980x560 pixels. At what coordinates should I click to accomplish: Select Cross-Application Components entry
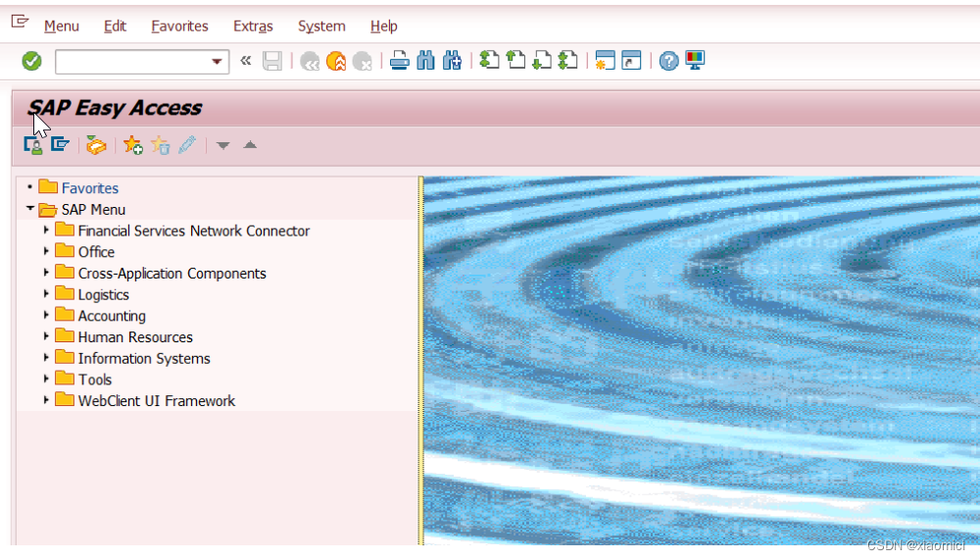pos(171,274)
